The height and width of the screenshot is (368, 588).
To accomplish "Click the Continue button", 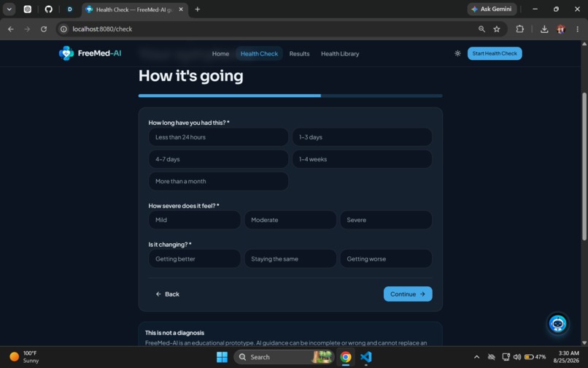I will pyautogui.click(x=408, y=294).
